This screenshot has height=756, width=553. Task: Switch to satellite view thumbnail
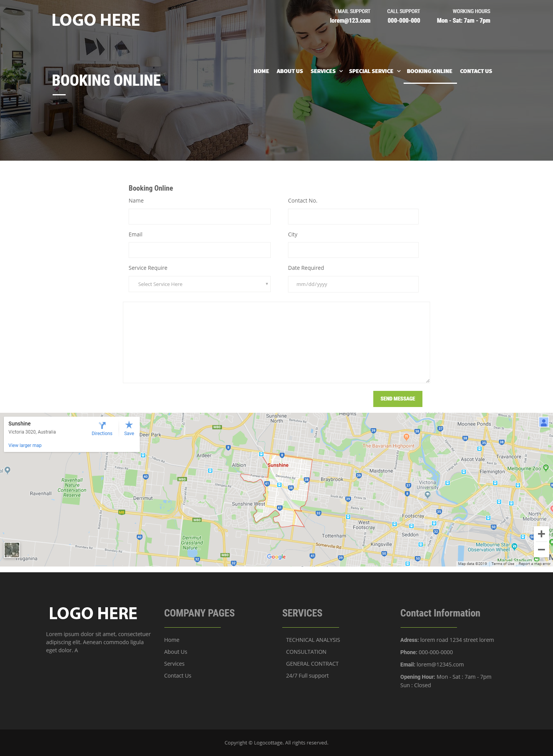[x=12, y=550]
